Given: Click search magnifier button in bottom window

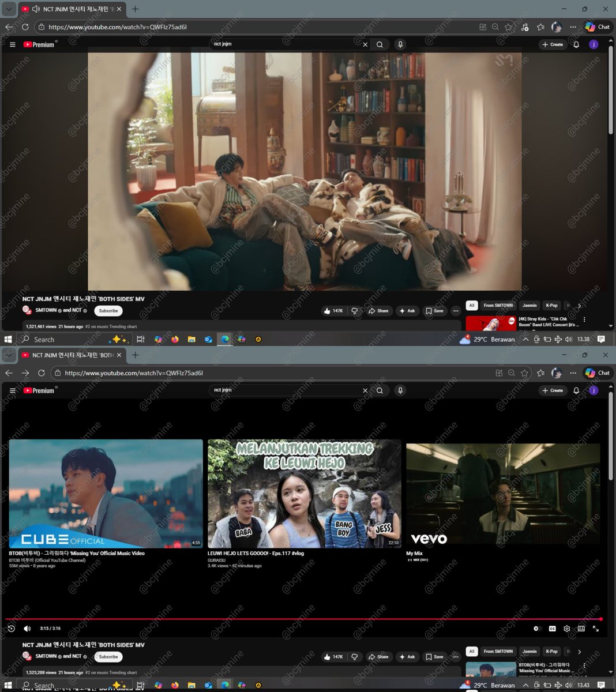Looking at the screenshot, I should tap(380, 390).
